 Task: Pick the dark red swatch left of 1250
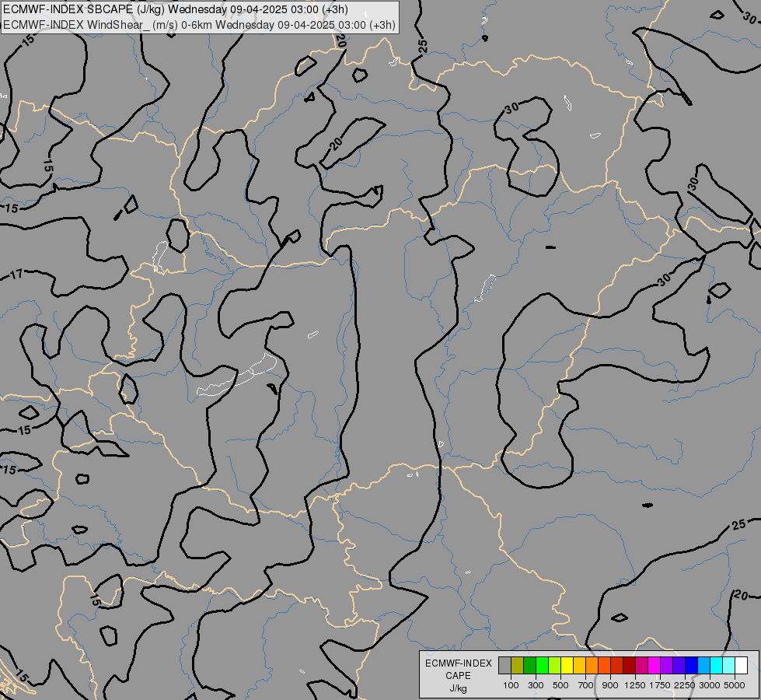[629, 665]
